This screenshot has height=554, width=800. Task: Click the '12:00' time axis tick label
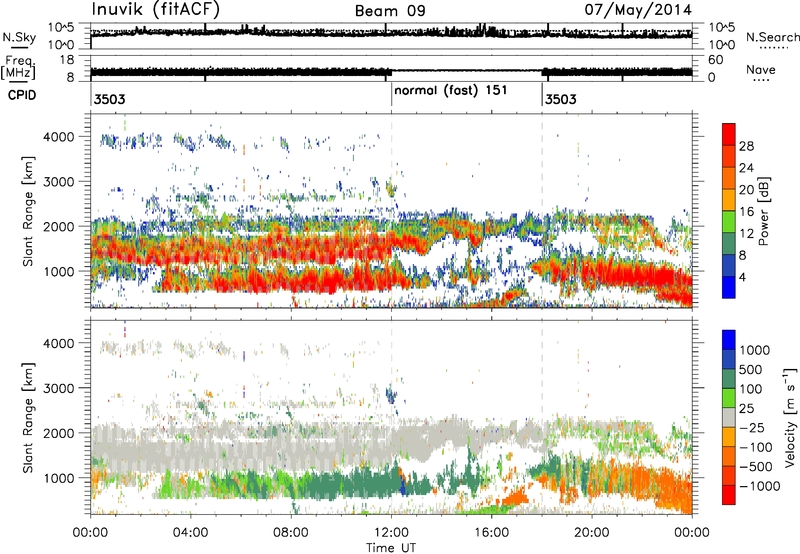pyautogui.click(x=391, y=533)
